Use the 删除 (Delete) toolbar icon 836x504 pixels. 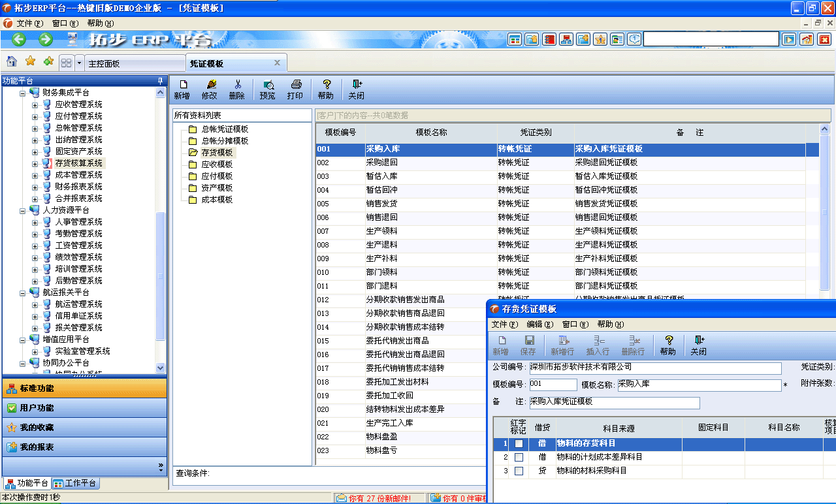[236, 89]
